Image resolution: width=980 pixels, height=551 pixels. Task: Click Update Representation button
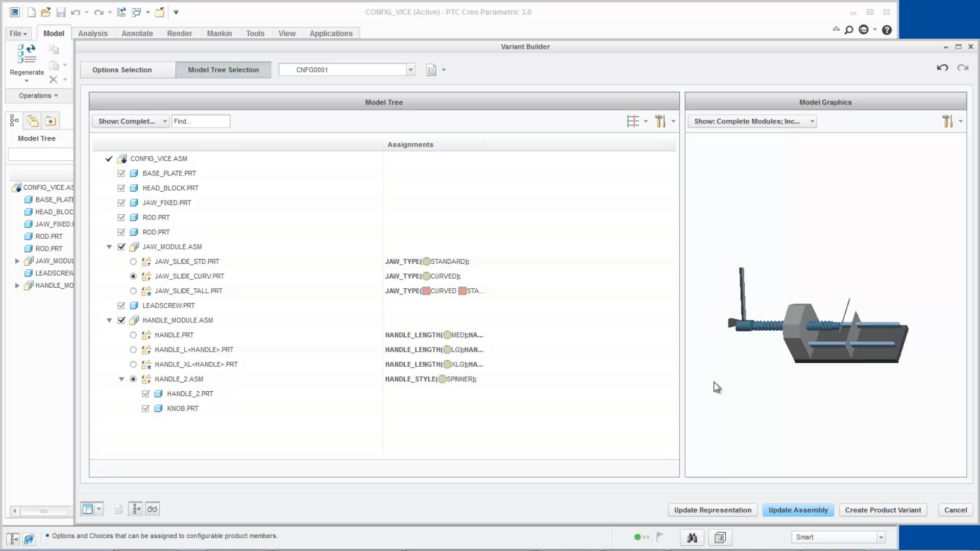(713, 510)
